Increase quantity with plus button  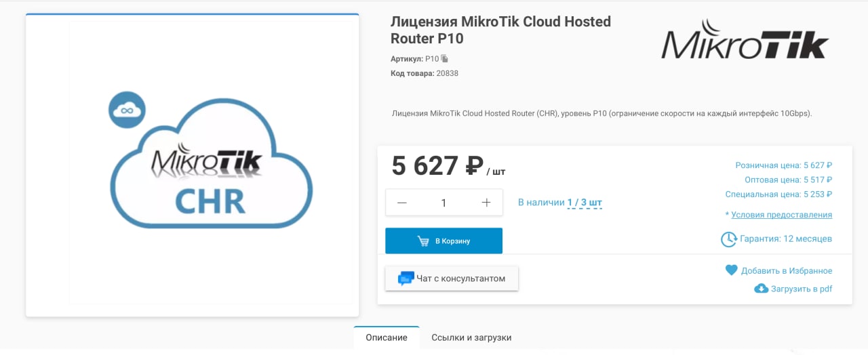pyautogui.click(x=486, y=203)
